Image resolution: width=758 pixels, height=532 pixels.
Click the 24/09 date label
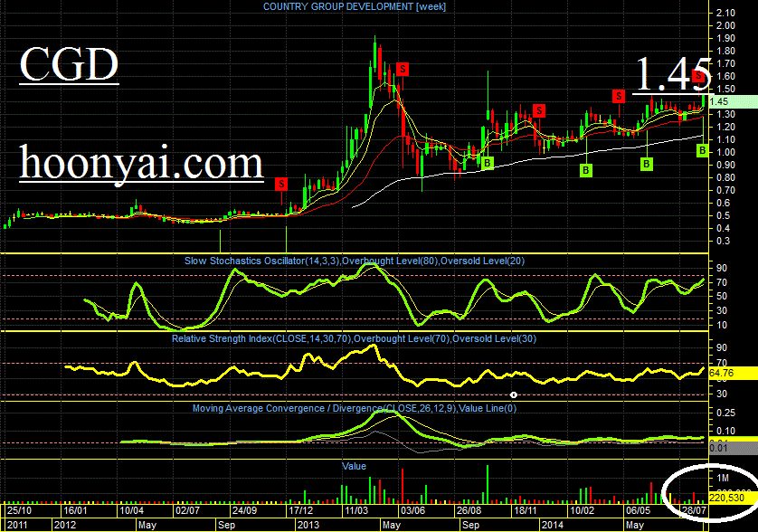click(244, 510)
